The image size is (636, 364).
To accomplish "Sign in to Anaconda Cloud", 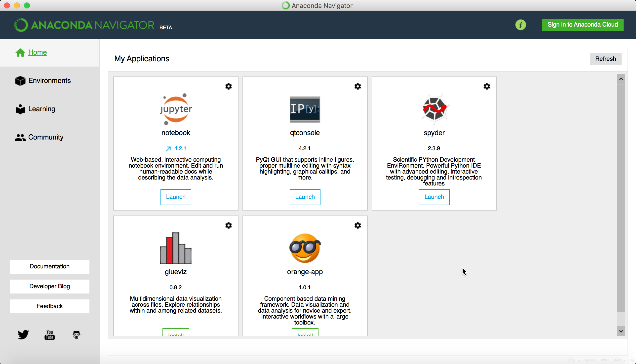I will click(582, 25).
